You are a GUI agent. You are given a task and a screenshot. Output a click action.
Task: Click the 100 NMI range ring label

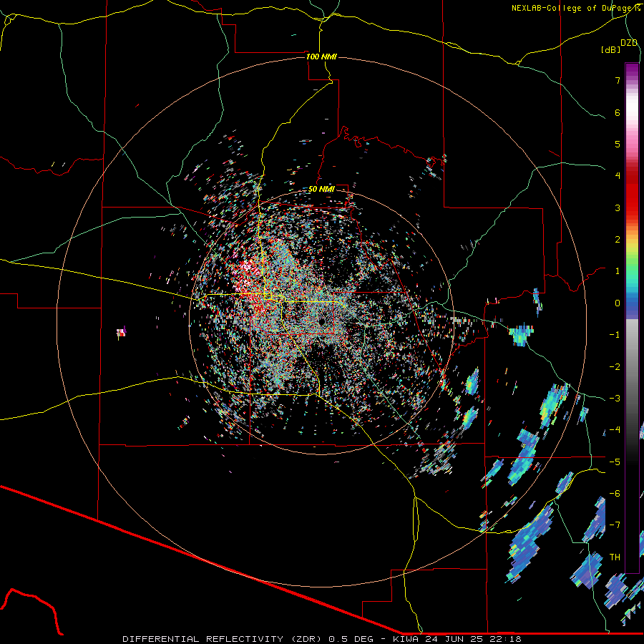(x=321, y=57)
